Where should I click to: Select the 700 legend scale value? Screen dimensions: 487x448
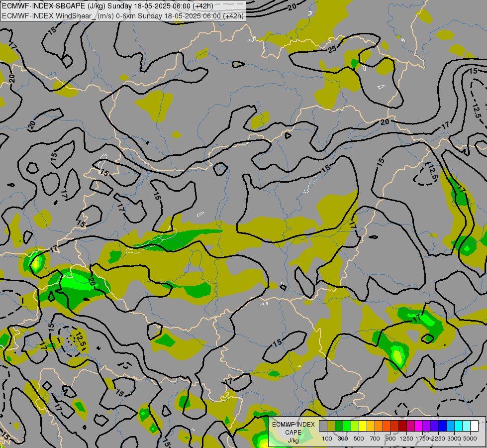(375, 439)
